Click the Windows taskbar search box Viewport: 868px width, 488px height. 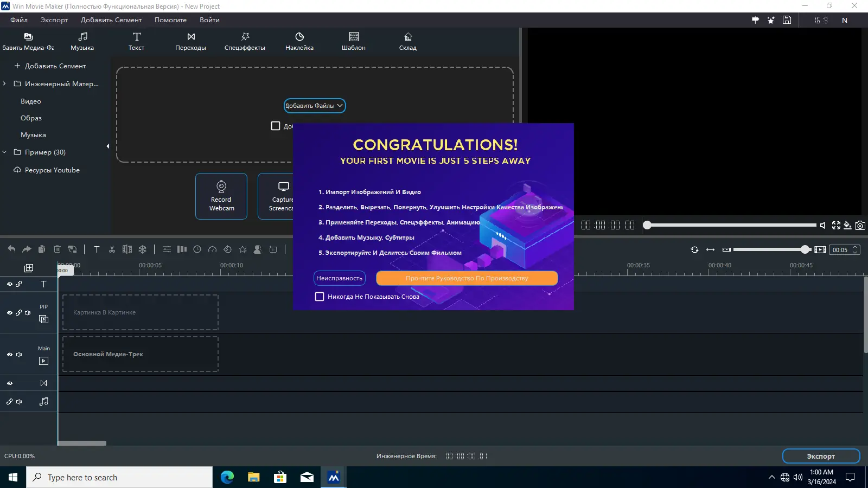tap(119, 478)
